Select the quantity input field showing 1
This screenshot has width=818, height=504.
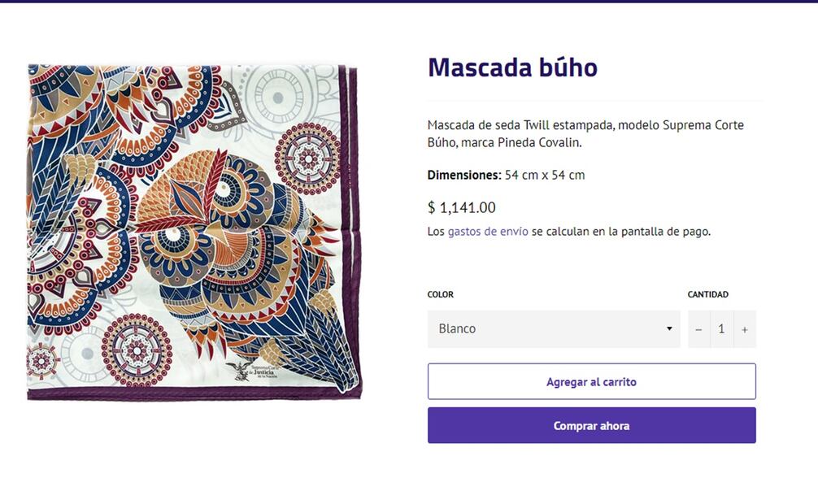pyautogui.click(x=721, y=328)
